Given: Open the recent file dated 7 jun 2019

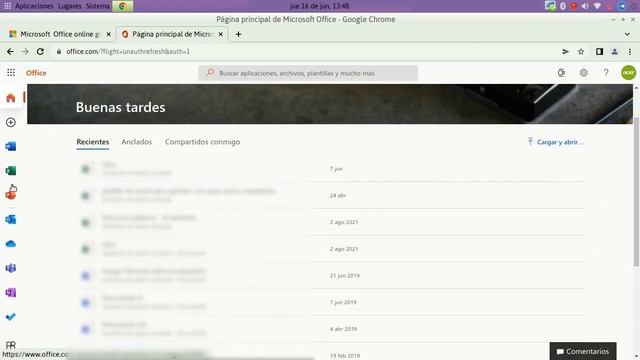Looking at the screenshot, I should tap(330, 302).
